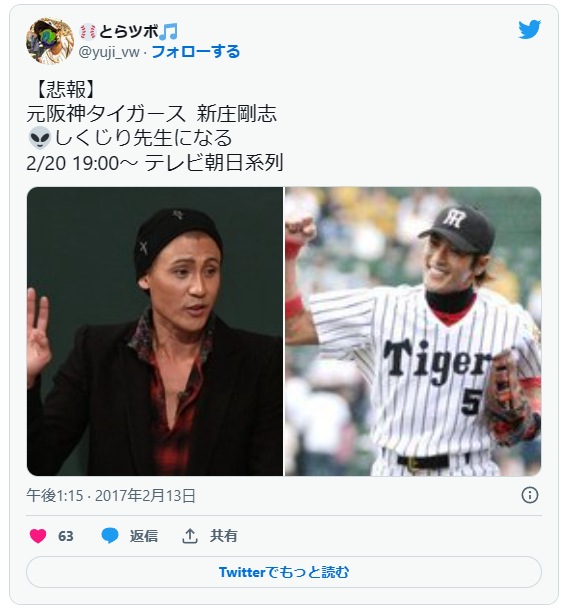Image resolution: width=568 pixels, height=613 pixels.
Task: Click the baseball emoji before the name
Action: point(88,32)
